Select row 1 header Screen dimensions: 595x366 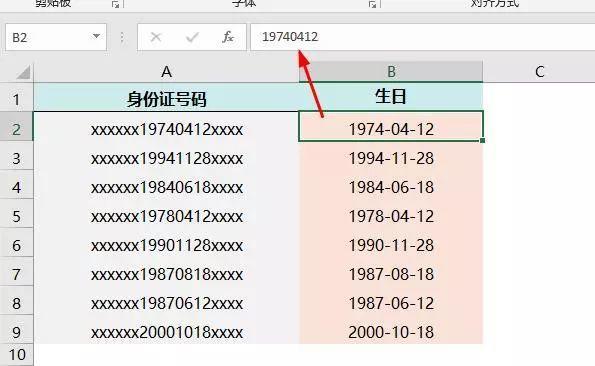pyautogui.click(x=16, y=97)
